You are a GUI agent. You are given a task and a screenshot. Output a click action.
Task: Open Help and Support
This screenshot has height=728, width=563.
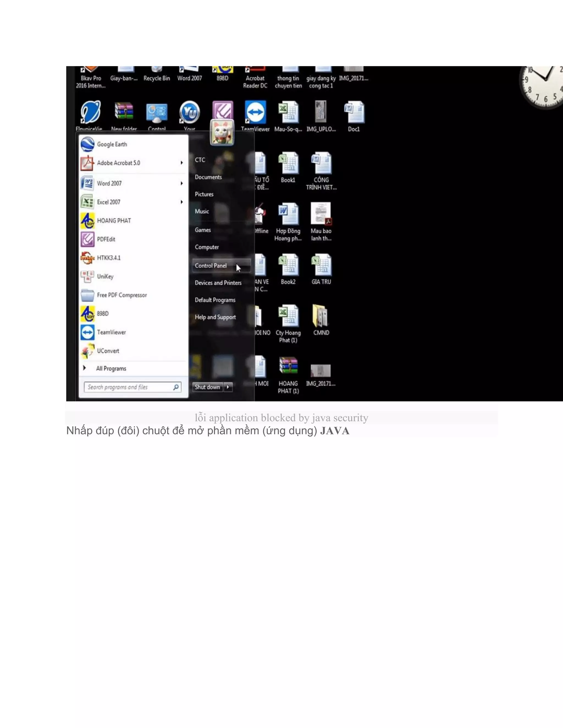click(216, 317)
